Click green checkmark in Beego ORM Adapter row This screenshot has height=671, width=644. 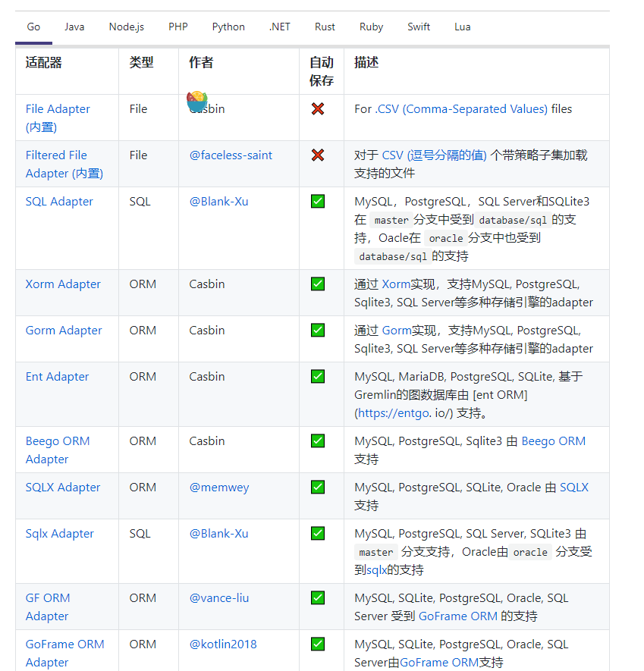pyautogui.click(x=318, y=441)
